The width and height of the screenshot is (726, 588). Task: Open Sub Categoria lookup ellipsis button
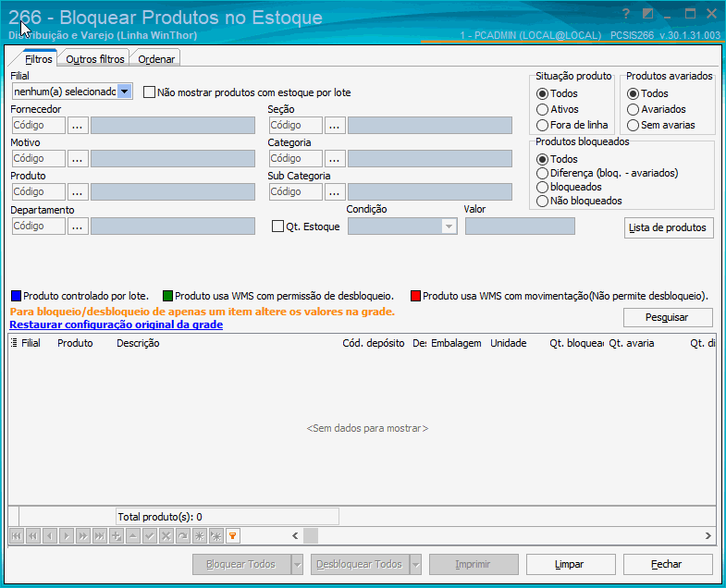coord(335,192)
